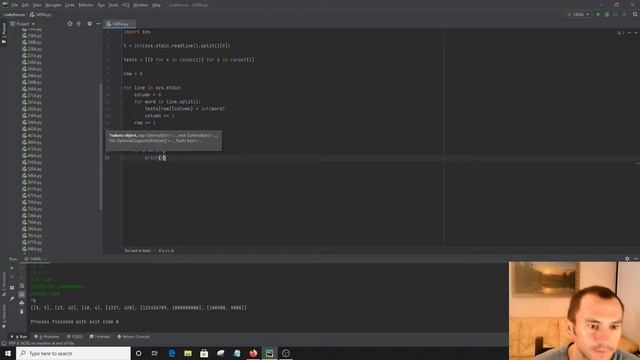
Task: Open Microsoft Store from taskbar
Action: pyautogui.click(x=204, y=353)
